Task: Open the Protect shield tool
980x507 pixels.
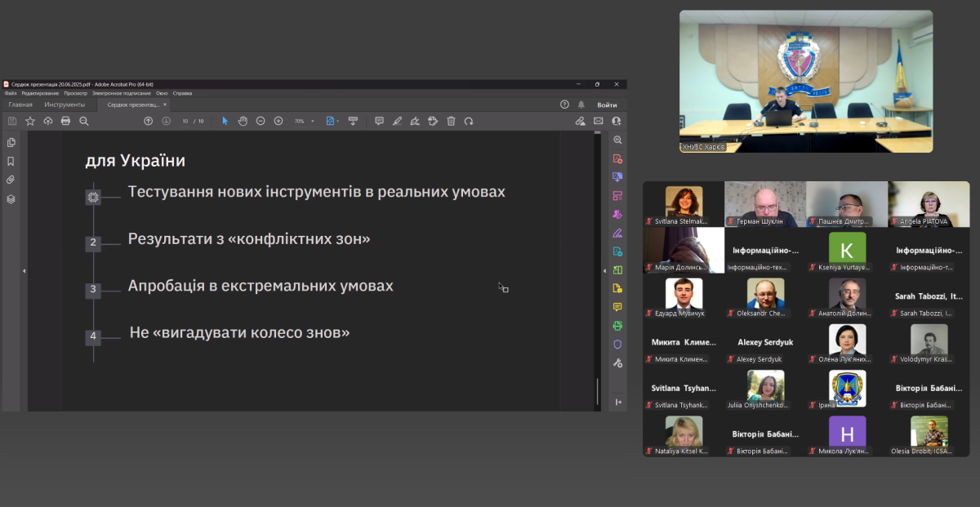Action: pyautogui.click(x=617, y=345)
